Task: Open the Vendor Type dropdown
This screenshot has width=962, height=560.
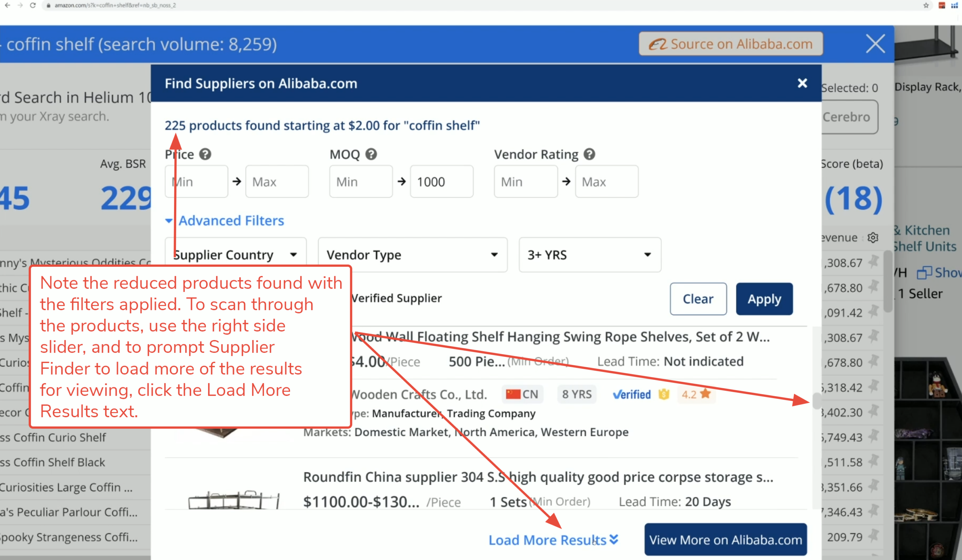Action: pyautogui.click(x=412, y=254)
